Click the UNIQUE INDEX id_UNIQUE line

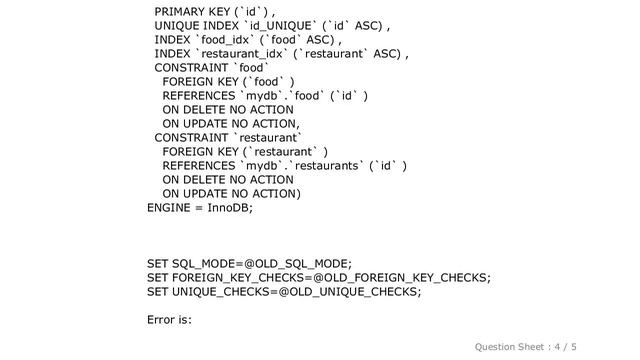(x=272, y=26)
